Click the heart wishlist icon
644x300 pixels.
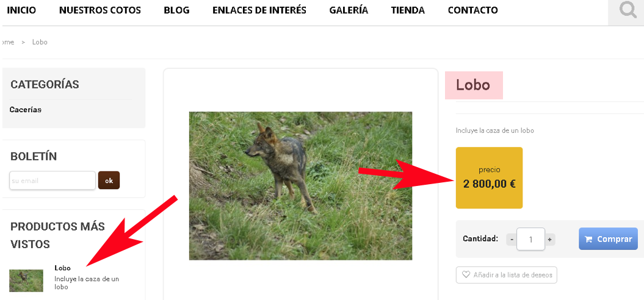(x=466, y=274)
